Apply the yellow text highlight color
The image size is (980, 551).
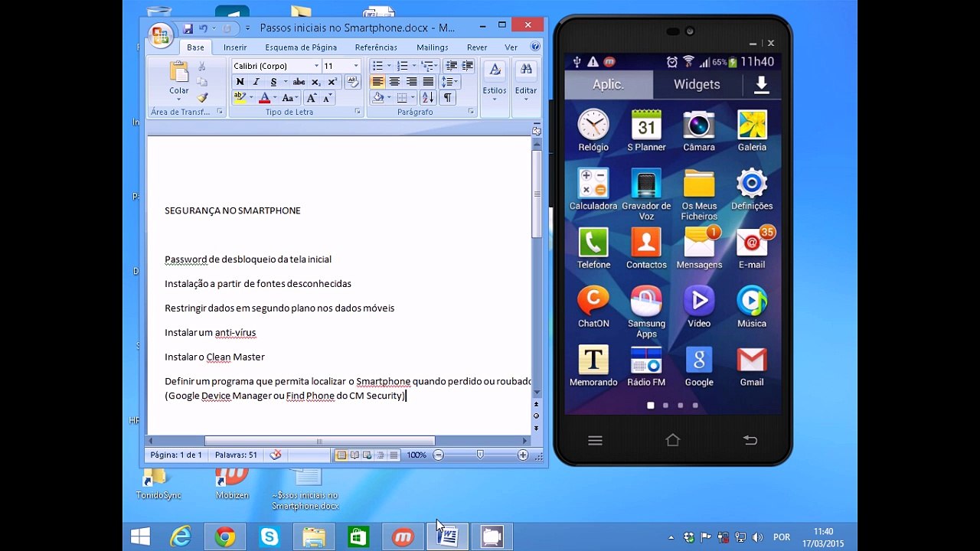pos(240,98)
